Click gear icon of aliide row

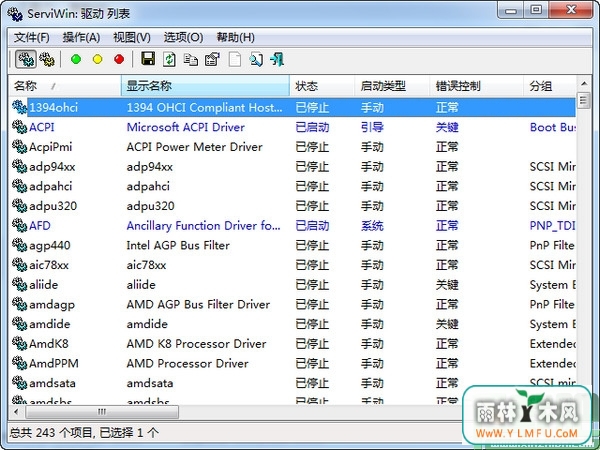[x=19, y=284]
